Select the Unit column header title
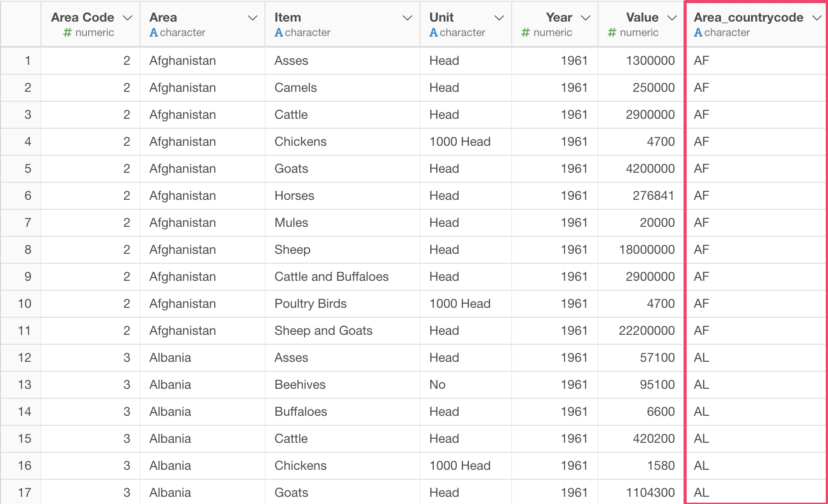This screenshot has height=504, width=828. (441, 18)
